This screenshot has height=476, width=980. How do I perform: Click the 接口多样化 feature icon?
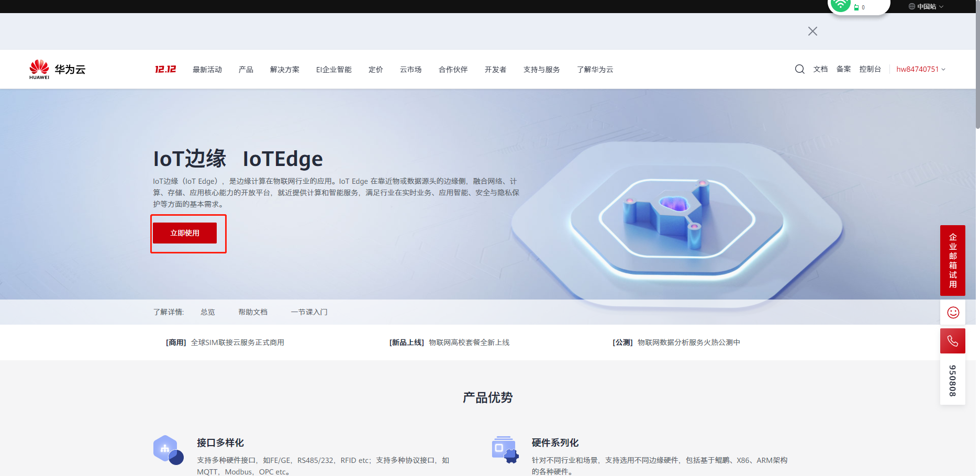pos(169,450)
